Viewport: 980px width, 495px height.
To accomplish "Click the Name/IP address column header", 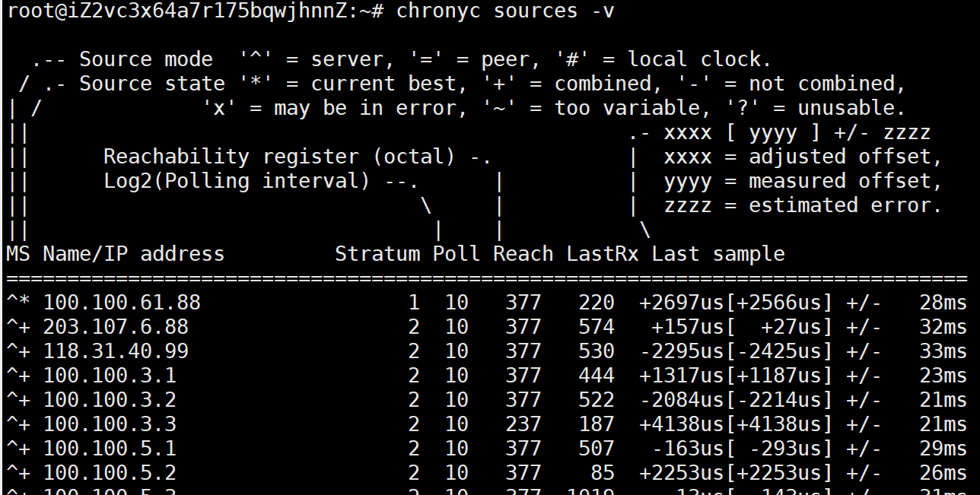I will pos(133,253).
